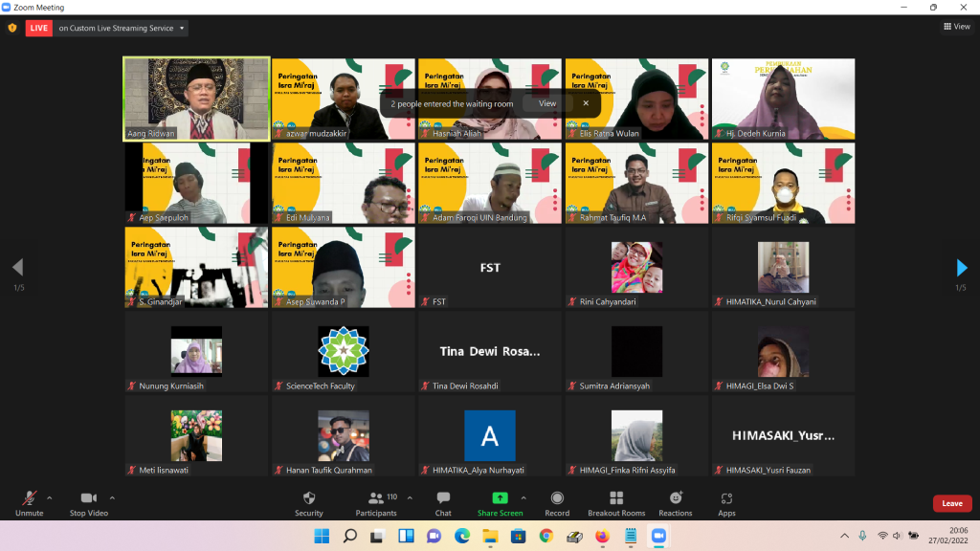Click the green Share Screen icon
980x551 pixels.
(x=500, y=498)
